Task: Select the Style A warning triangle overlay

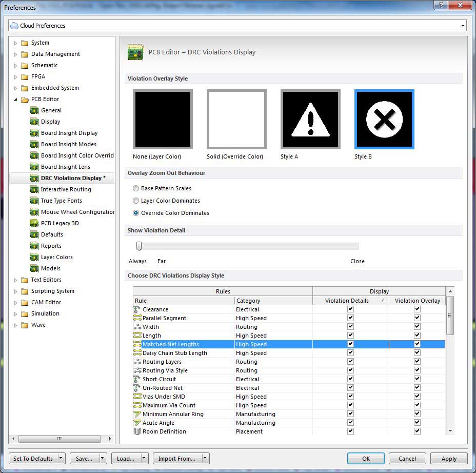Action: click(310, 120)
